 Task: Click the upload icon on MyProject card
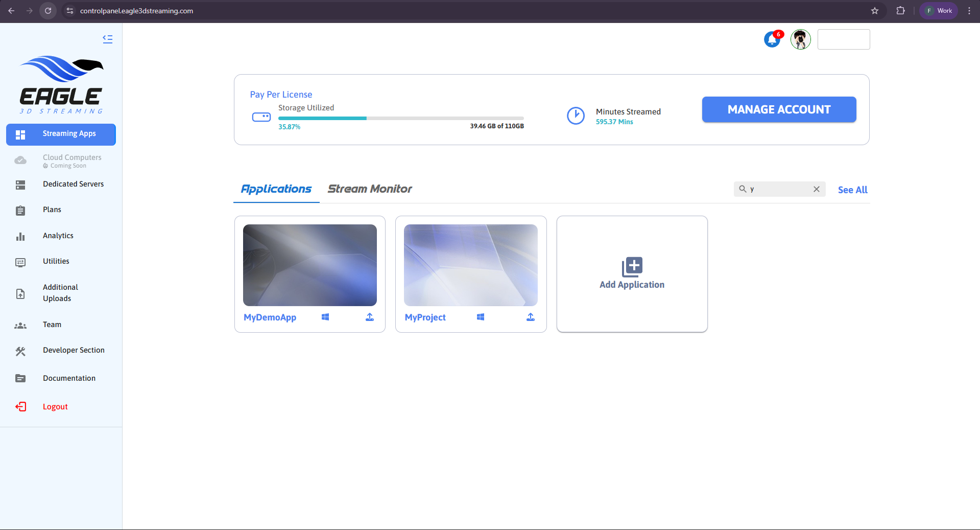pyautogui.click(x=531, y=317)
